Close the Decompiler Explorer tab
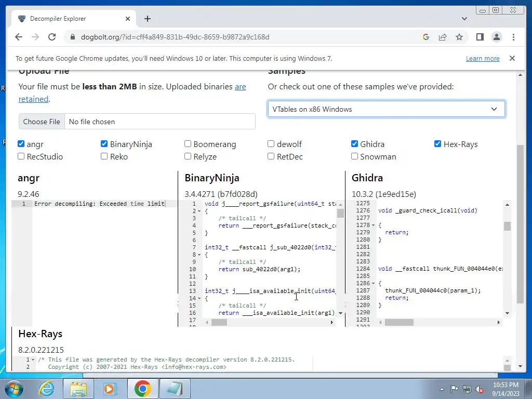The height and width of the screenshot is (399, 532). coord(128,19)
